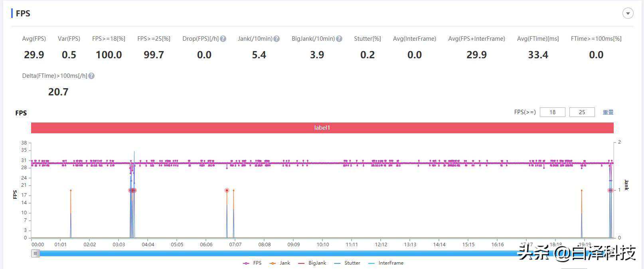644x269 pixels.
Task: Click the Jank spike tip after 01:01
Action: 71,190
